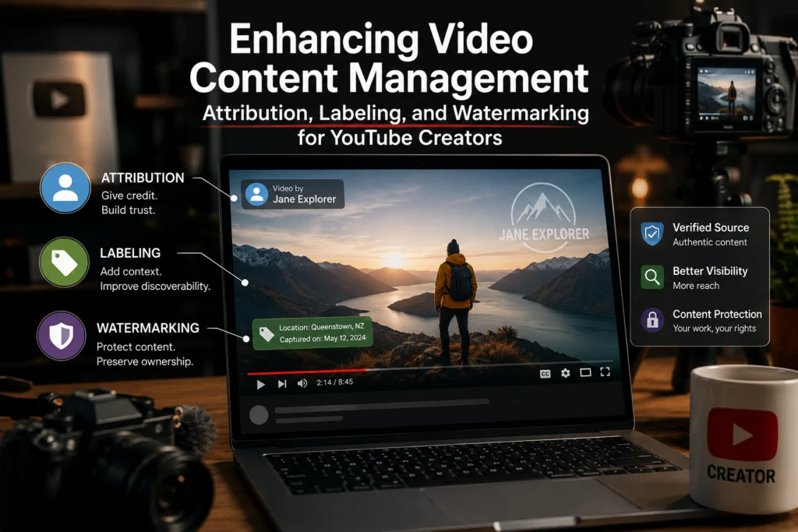Screen dimensions: 798x532
Task: Click the Protect content. text line
Action: pyautogui.click(x=136, y=347)
